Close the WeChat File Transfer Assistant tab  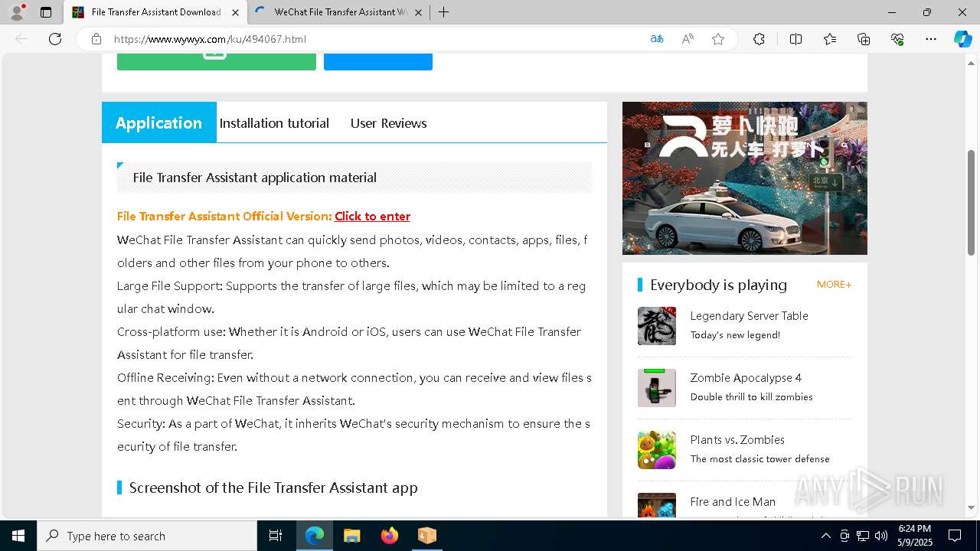418,12
